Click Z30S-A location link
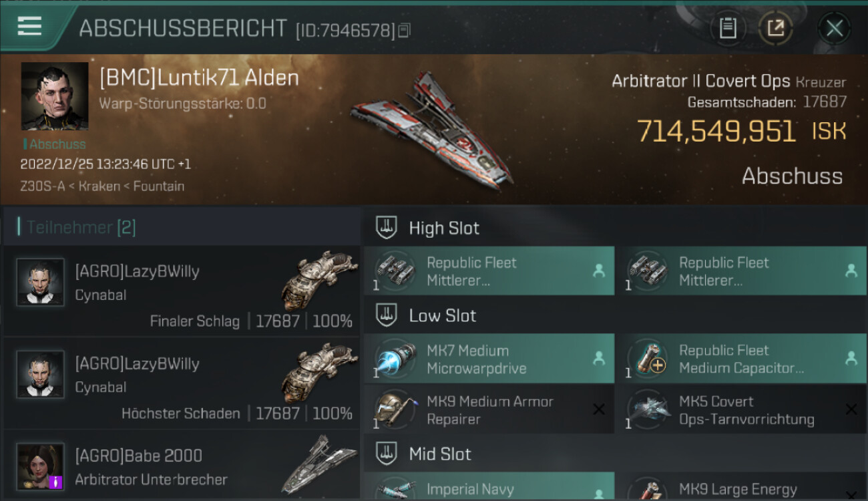 pos(43,186)
